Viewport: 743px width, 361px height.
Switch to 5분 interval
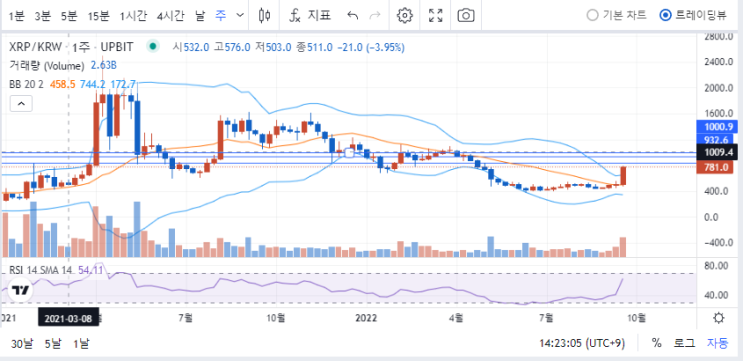(69, 16)
